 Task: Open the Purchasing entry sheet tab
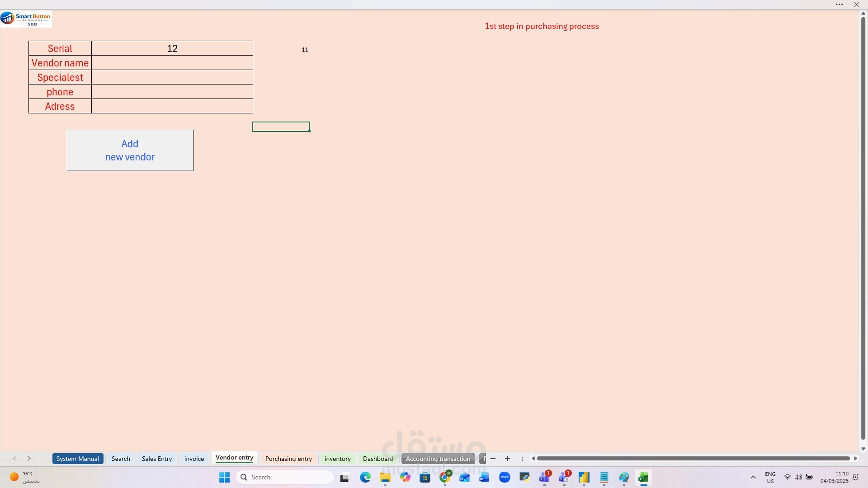click(288, 459)
